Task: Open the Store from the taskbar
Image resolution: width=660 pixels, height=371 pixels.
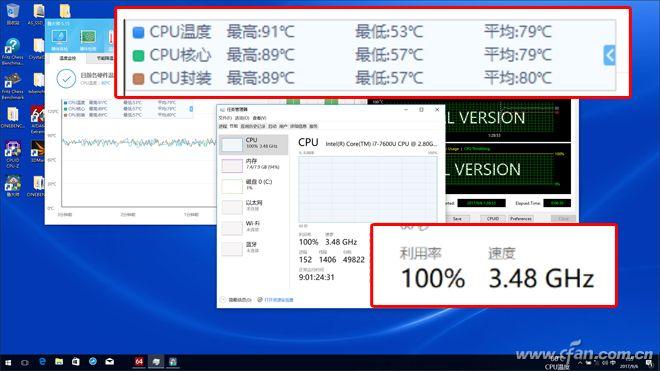Action: click(x=76, y=362)
